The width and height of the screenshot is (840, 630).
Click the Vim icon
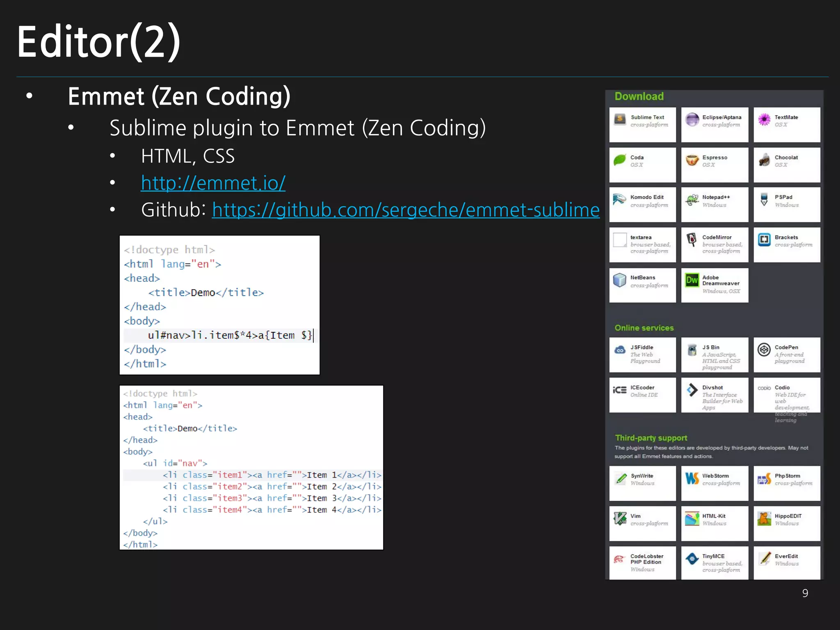[620, 519]
